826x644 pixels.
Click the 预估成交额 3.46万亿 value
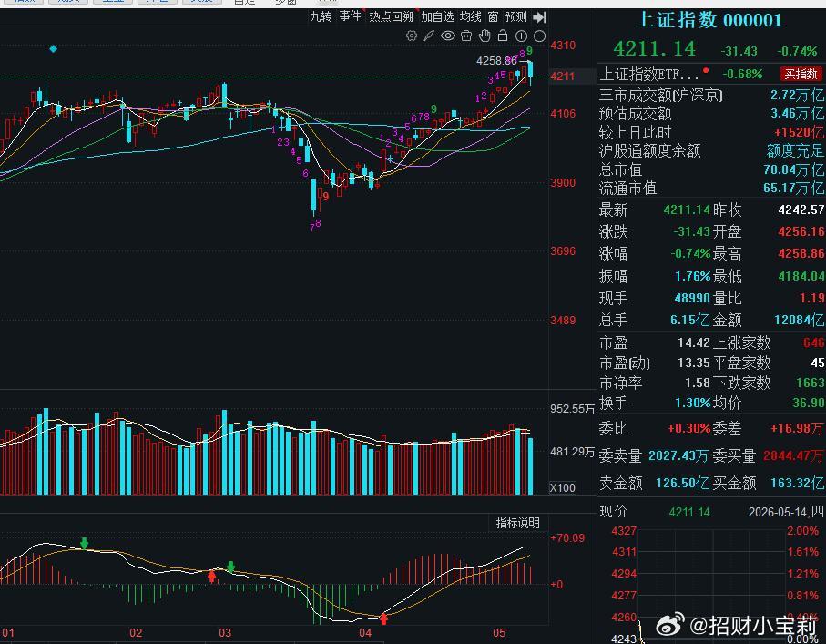(x=797, y=113)
